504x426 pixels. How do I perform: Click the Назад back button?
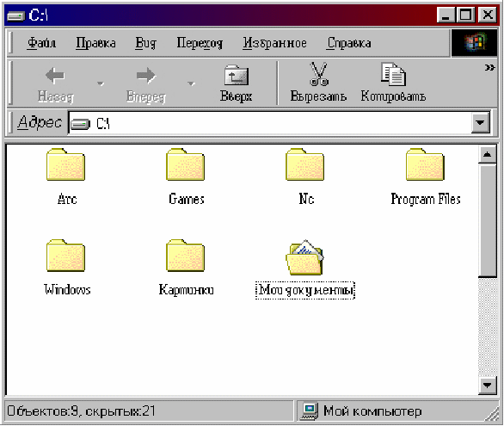click(x=56, y=83)
